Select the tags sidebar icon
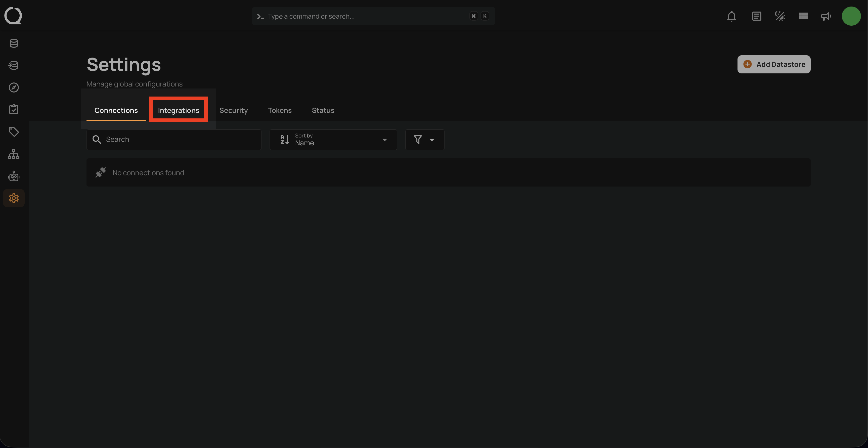 click(14, 131)
